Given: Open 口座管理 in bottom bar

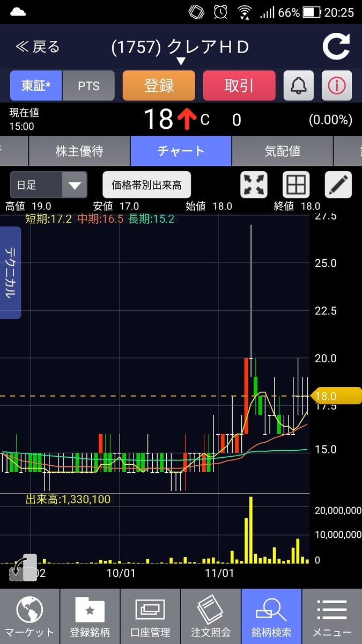Looking at the screenshot, I should coord(150,616).
